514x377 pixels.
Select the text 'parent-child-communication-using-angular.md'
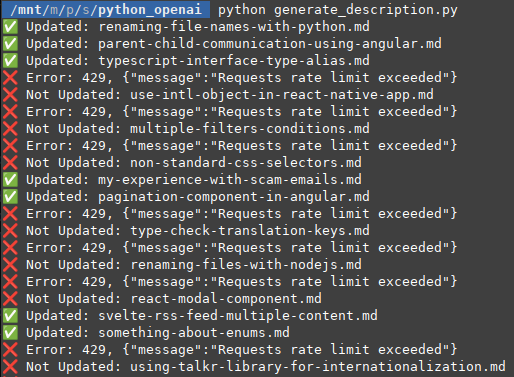click(270, 44)
